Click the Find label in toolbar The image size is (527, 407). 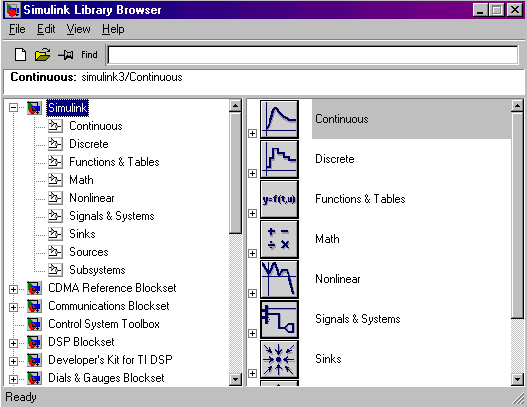tap(89, 54)
